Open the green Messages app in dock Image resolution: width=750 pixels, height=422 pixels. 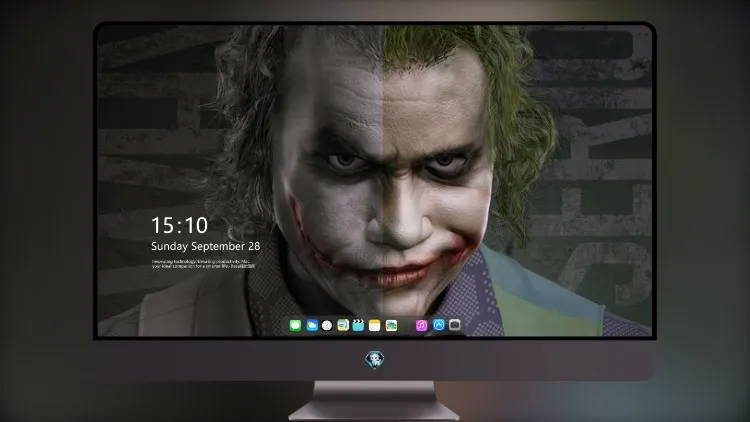click(295, 325)
